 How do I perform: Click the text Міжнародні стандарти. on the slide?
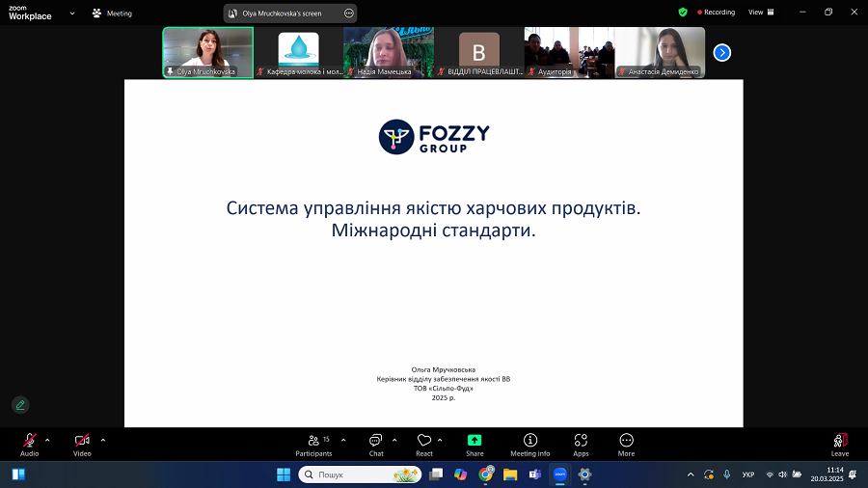pyautogui.click(x=433, y=230)
